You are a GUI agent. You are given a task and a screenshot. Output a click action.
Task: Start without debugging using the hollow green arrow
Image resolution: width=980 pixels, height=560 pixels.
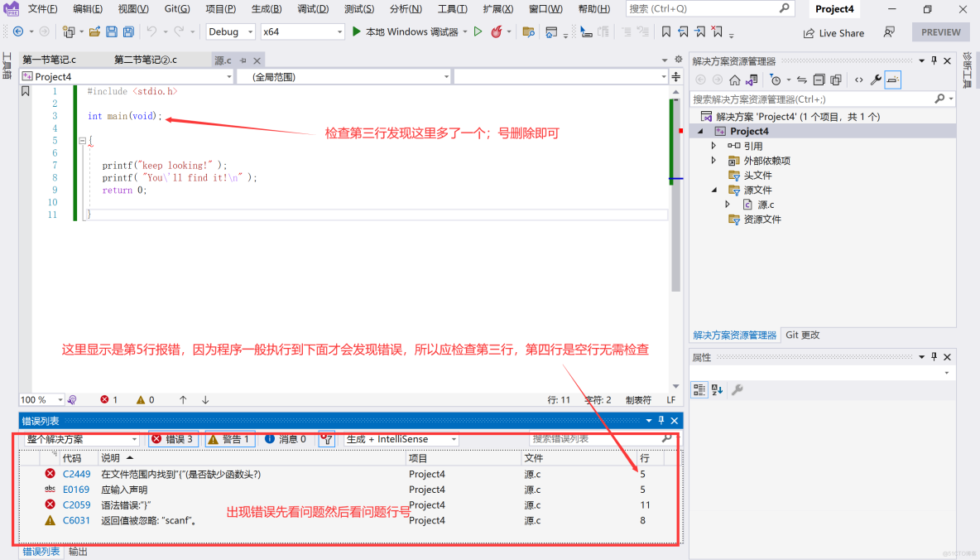[x=478, y=31]
